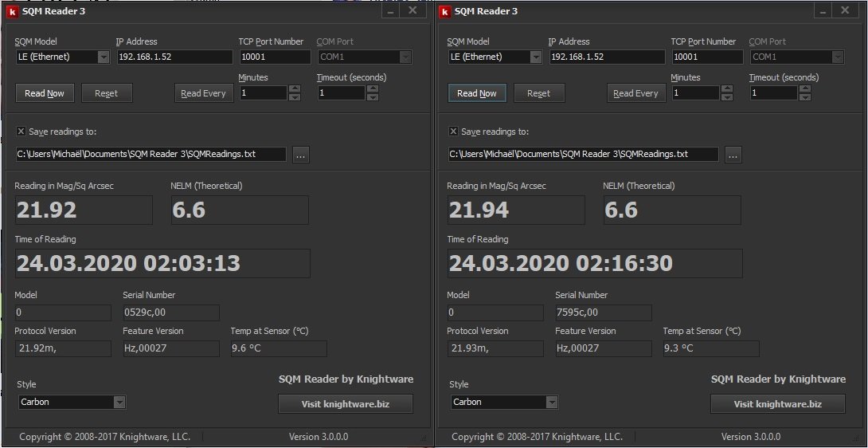Uncheck Save readings to in left window

pyautogui.click(x=21, y=132)
